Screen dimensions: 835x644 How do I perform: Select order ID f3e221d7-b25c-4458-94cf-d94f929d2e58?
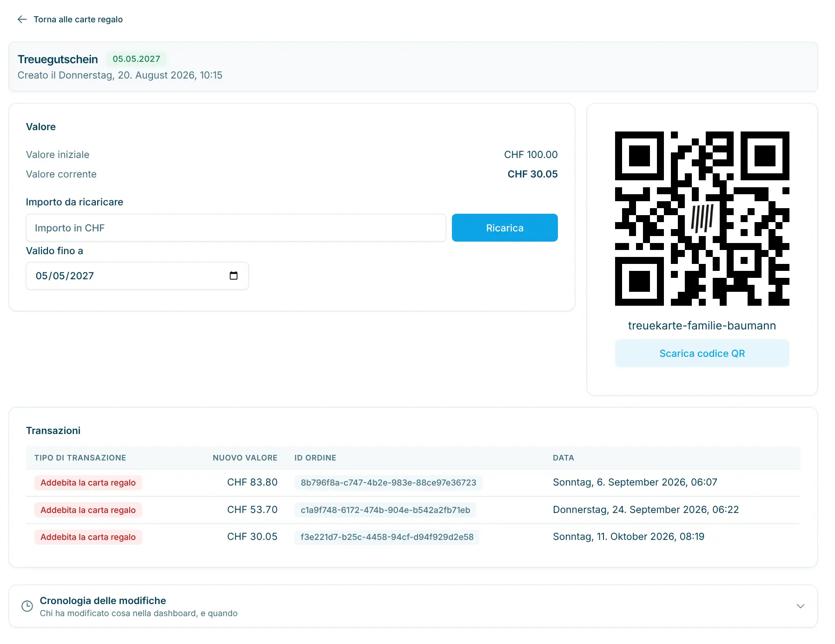tap(387, 537)
